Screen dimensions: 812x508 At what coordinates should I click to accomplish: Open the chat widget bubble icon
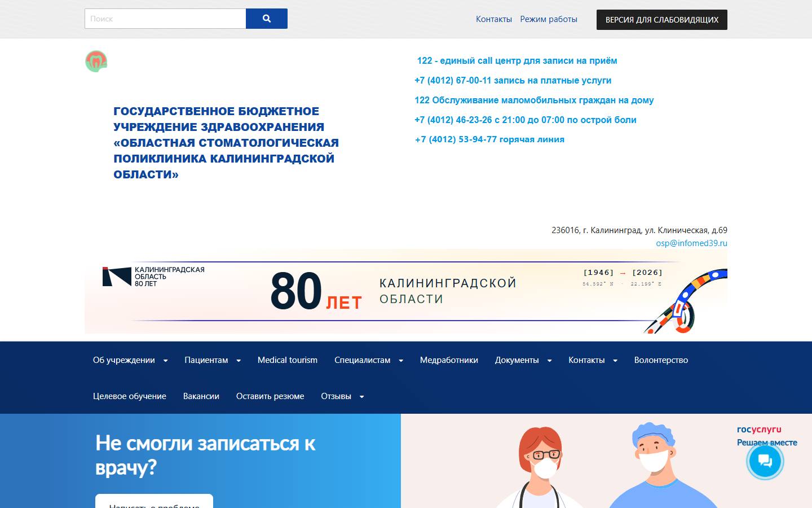(x=765, y=461)
